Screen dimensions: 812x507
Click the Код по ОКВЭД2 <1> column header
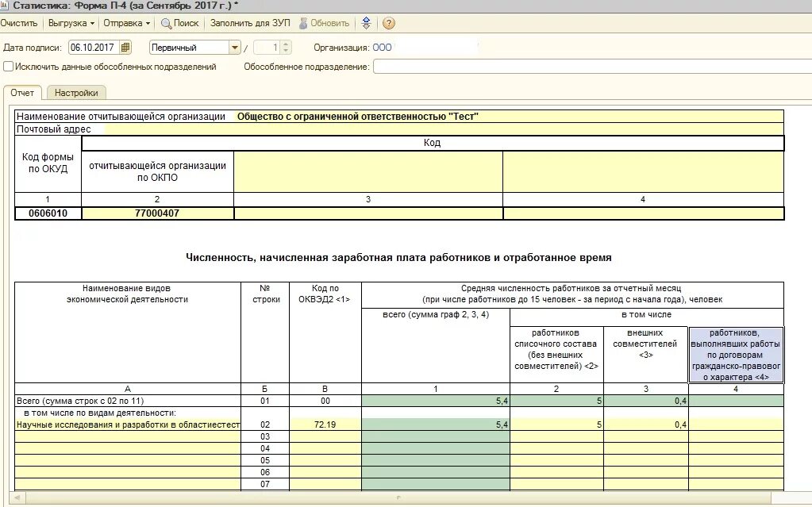coord(325,332)
